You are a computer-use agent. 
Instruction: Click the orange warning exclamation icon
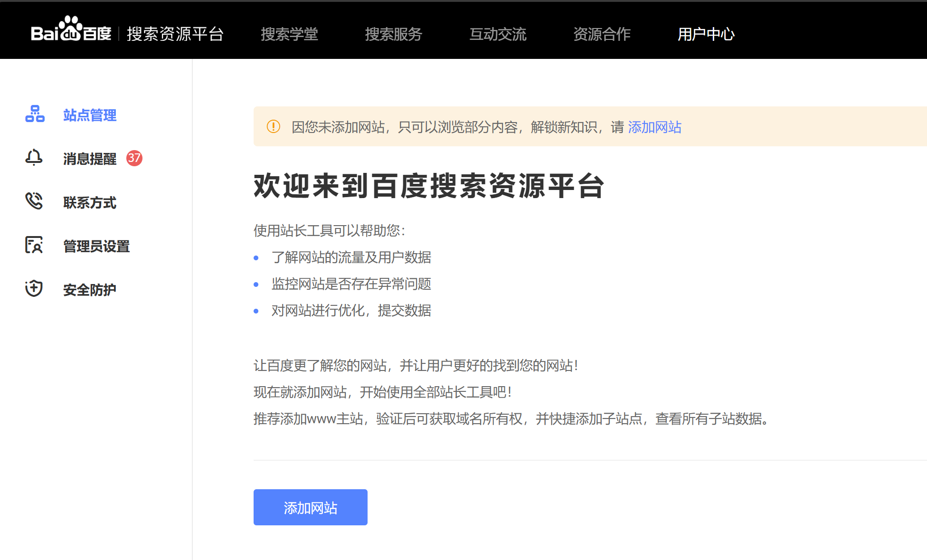(274, 126)
